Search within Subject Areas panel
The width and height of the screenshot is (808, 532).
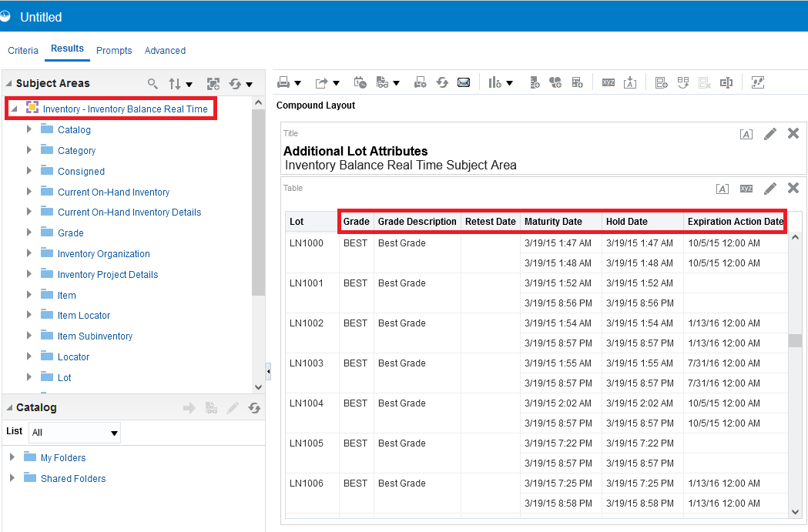(x=153, y=83)
